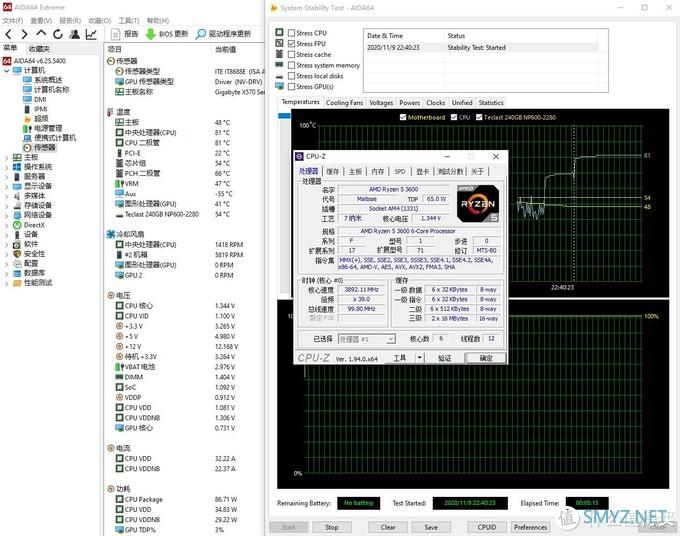This screenshot has width=680, height=536.
Task: Enable the Stress cache checkbox
Action: (x=291, y=54)
